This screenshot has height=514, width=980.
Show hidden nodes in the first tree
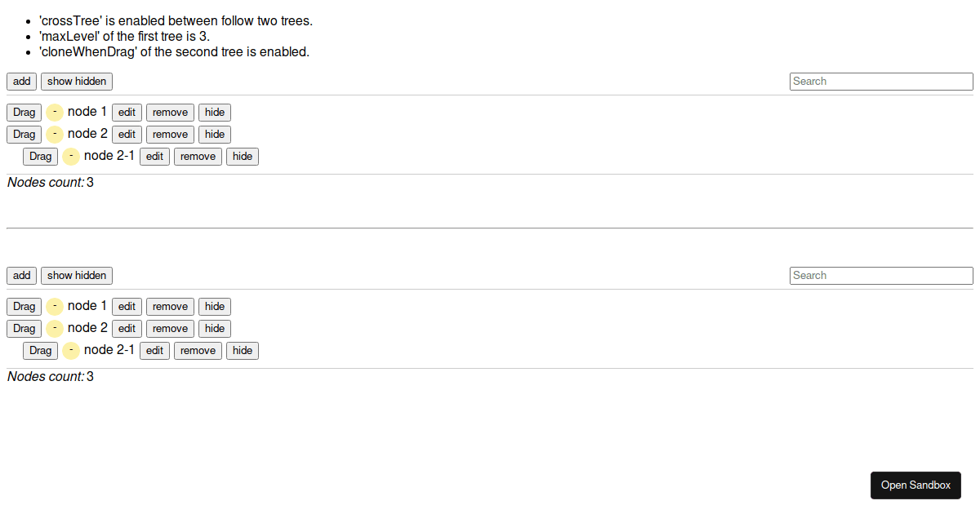pyautogui.click(x=77, y=82)
